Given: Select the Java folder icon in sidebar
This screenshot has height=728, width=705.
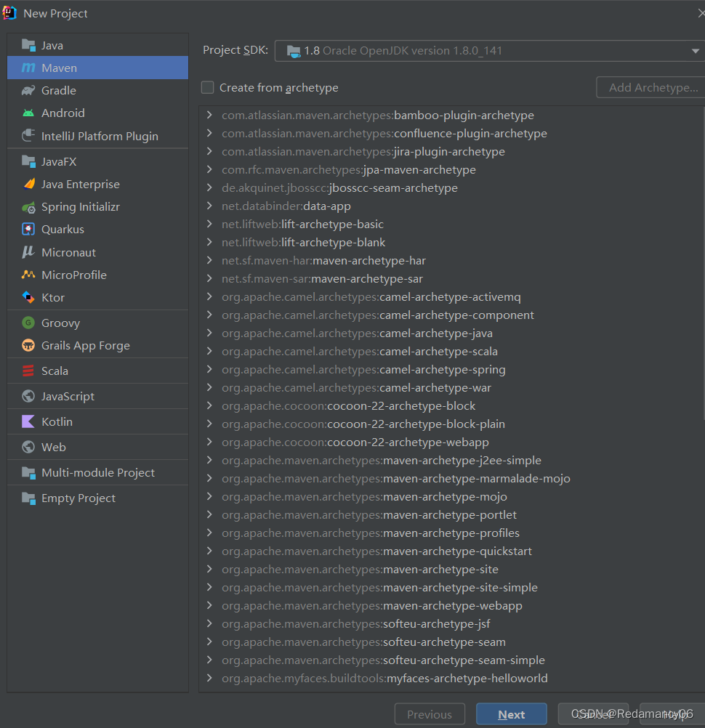Looking at the screenshot, I should [28, 46].
